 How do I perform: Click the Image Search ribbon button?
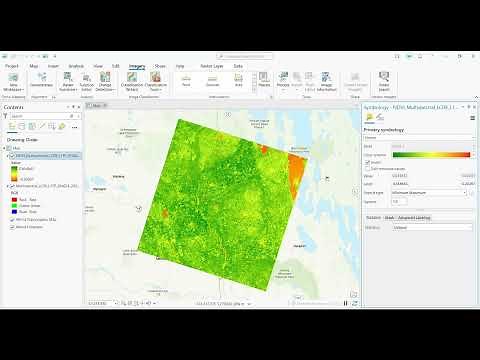click(x=384, y=82)
